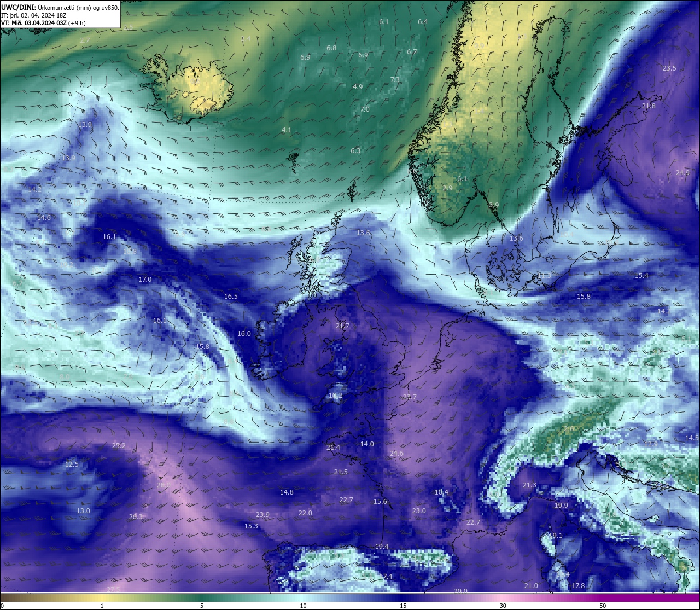Click the 25.2 value label
This screenshot has height=610, width=700.
[119, 446]
